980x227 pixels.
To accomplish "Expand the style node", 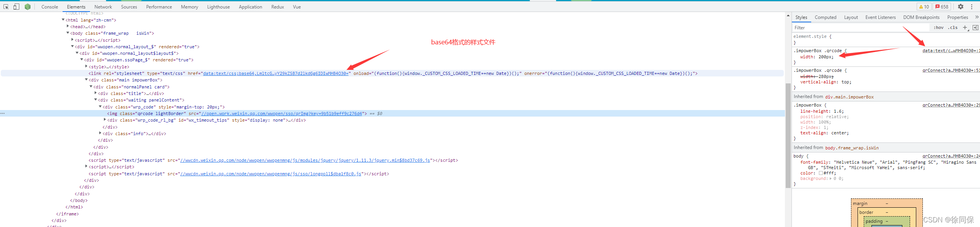I will click(x=86, y=66).
